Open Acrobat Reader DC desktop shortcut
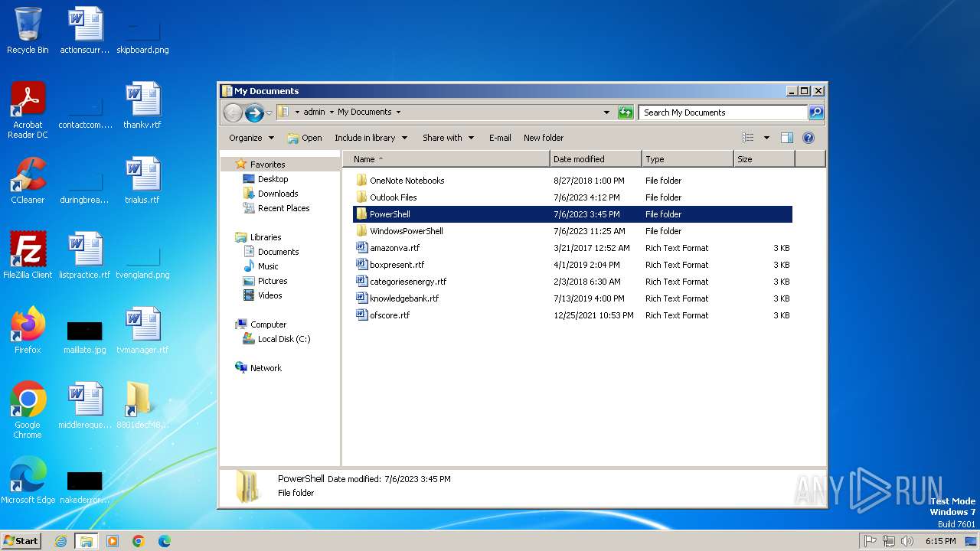 (x=28, y=110)
